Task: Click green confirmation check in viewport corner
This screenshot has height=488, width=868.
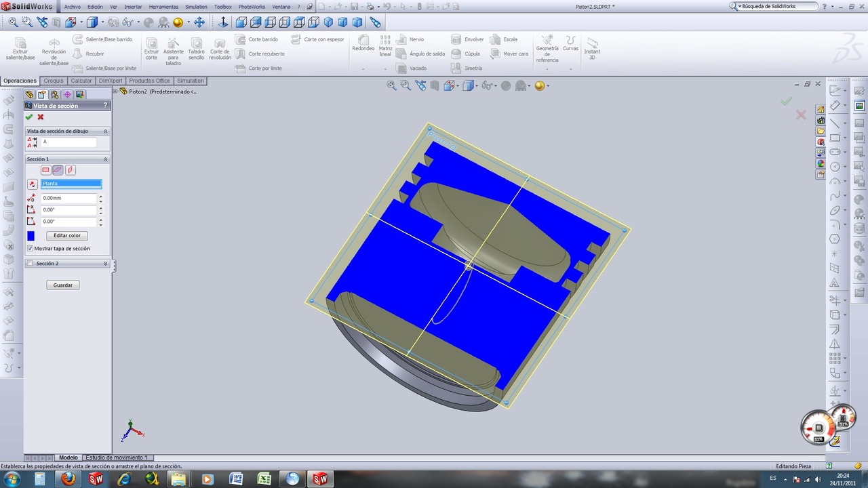Action: (x=786, y=101)
